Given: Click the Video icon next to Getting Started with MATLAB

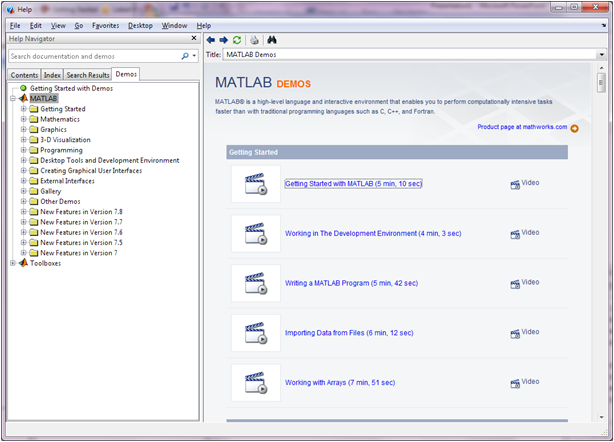Looking at the screenshot, I should point(515,185).
